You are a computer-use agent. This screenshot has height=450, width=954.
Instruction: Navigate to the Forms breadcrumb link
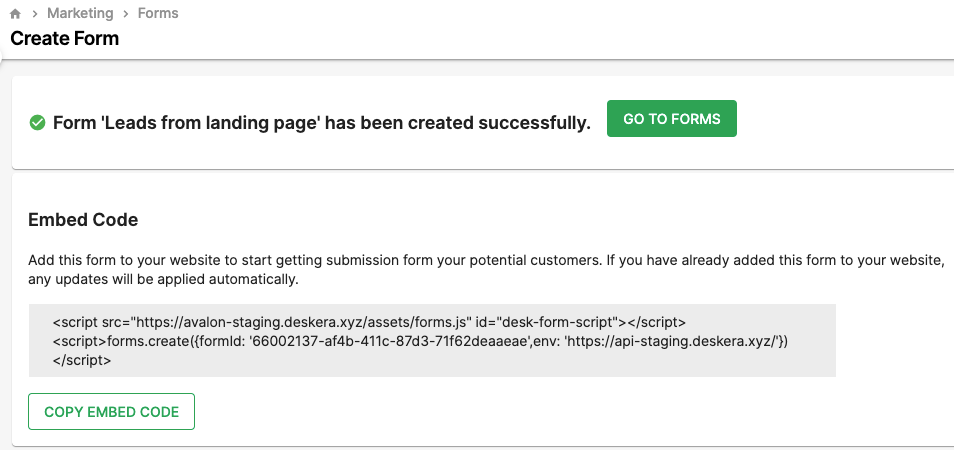[x=158, y=13]
